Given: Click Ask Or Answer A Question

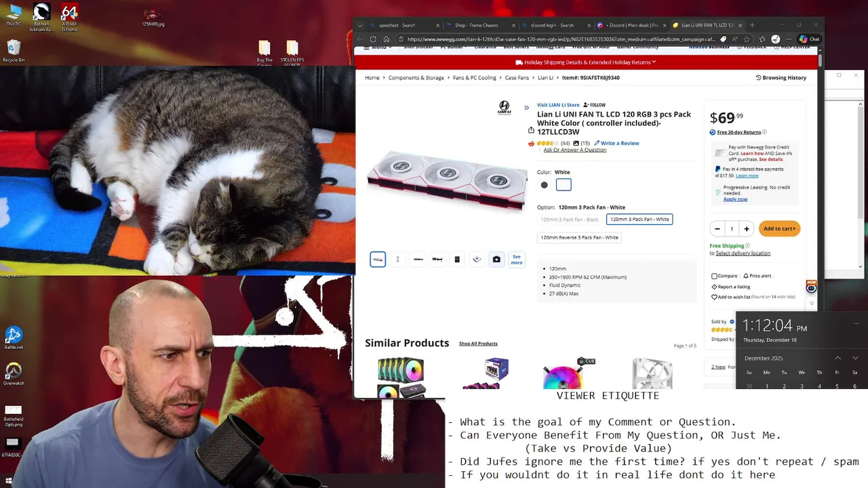Looking at the screenshot, I should [x=574, y=150].
